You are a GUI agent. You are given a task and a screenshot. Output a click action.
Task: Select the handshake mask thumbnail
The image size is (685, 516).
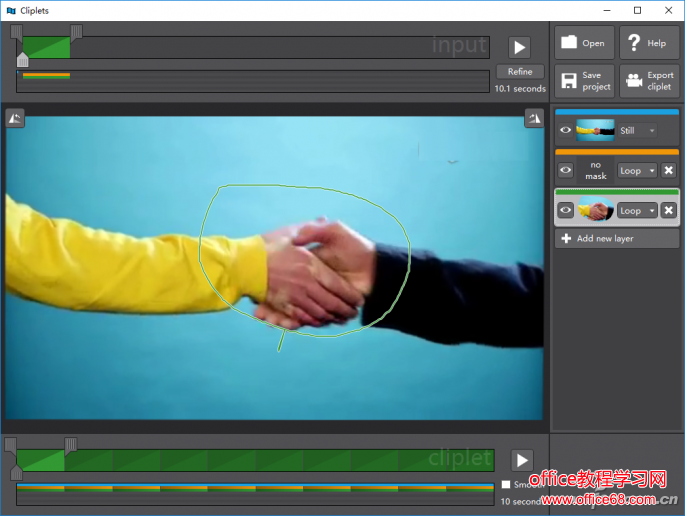[x=595, y=210]
